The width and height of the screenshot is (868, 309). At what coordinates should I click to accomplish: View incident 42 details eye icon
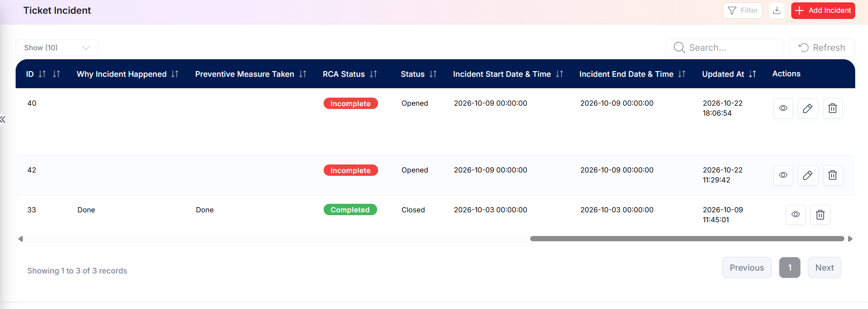coord(783,175)
